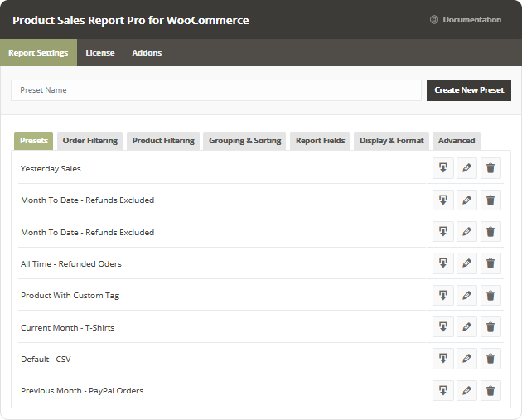Image resolution: width=522 pixels, height=420 pixels.
Task: Click the Create New Preset button
Action: tap(468, 90)
